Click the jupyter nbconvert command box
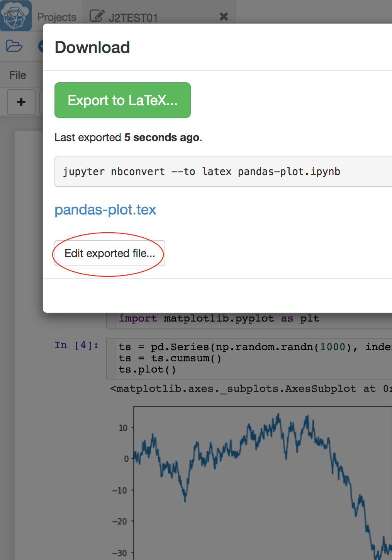The width and height of the screenshot is (392, 560). coord(222,172)
